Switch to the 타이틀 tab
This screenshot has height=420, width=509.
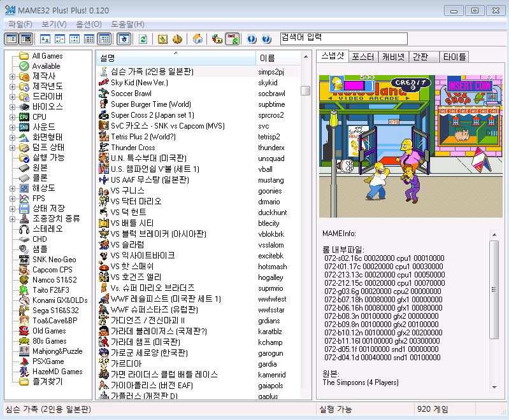pos(454,57)
